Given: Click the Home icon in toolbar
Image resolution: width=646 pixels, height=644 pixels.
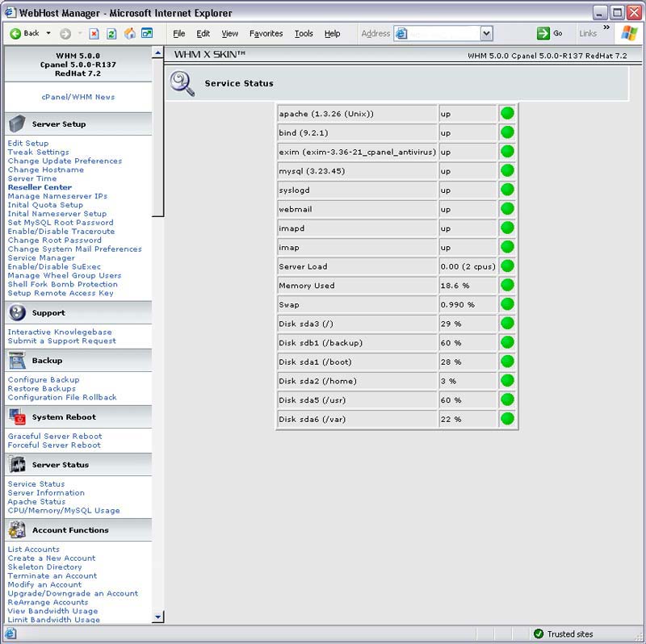Looking at the screenshot, I should pos(129,33).
